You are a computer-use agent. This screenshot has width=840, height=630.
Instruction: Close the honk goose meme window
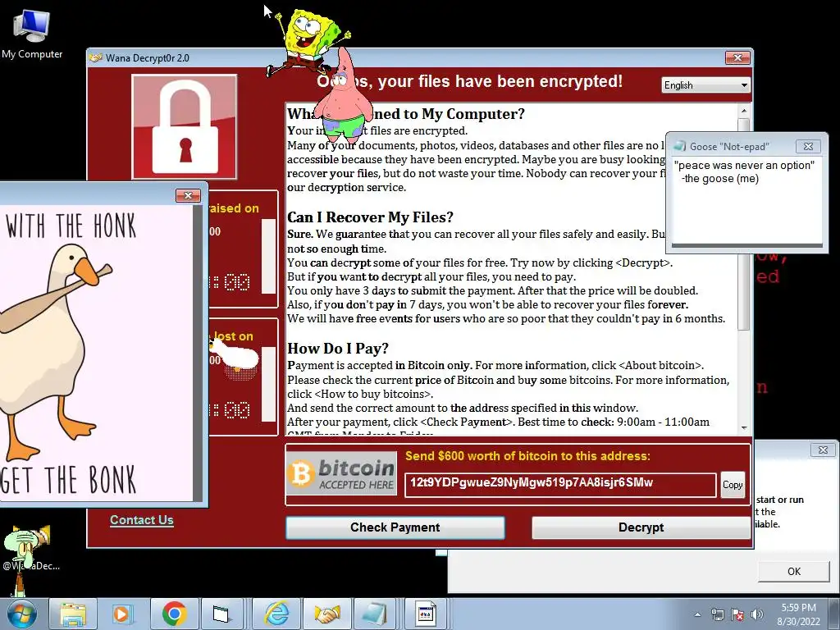188,195
